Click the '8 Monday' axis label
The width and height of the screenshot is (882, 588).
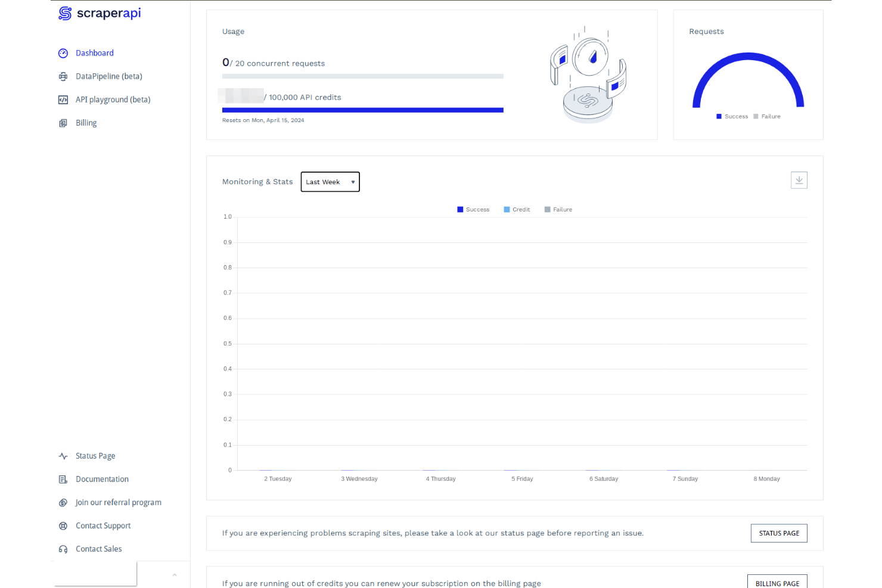[x=766, y=479]
